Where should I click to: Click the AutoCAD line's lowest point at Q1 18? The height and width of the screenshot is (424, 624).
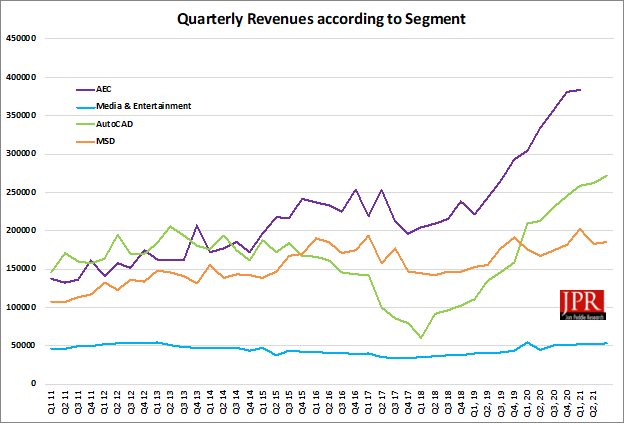point(421,338)
